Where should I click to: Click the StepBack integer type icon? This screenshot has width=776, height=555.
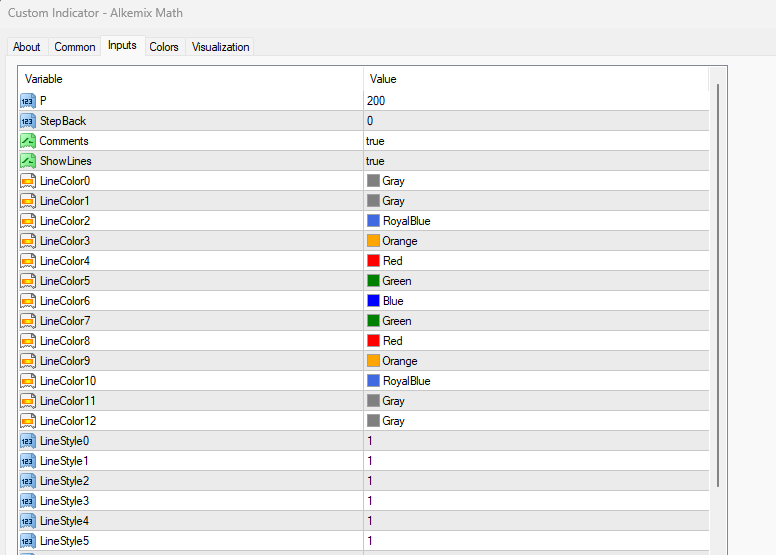(28, 121)
